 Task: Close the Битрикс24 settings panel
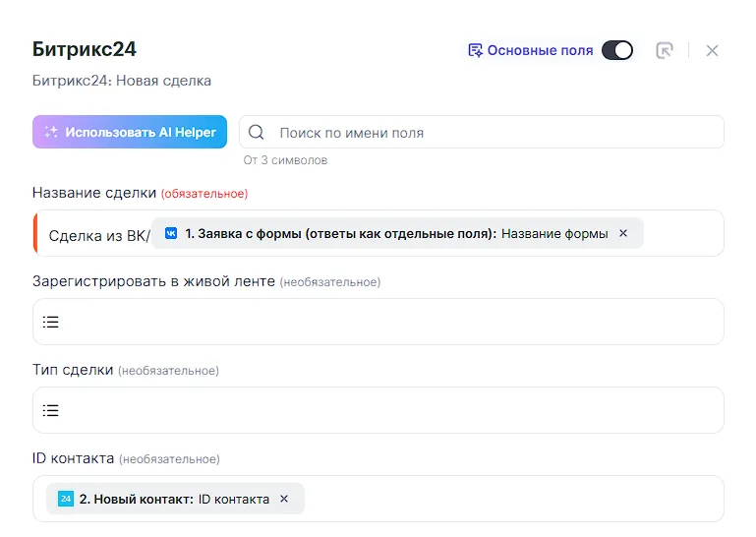(x=713, y=50)
